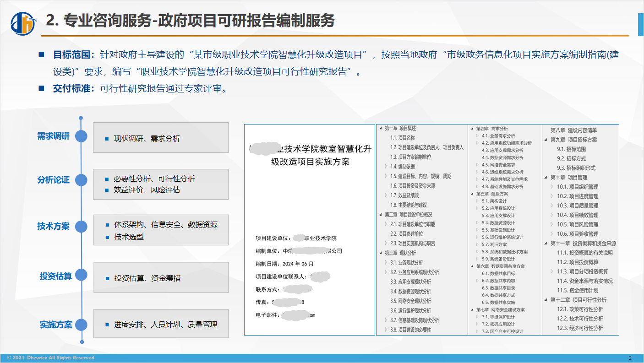Select outline entry 5.3. 应用支撑设计
Screen dimensions: 644x363
pyautogui.click(x=498, y=216)
